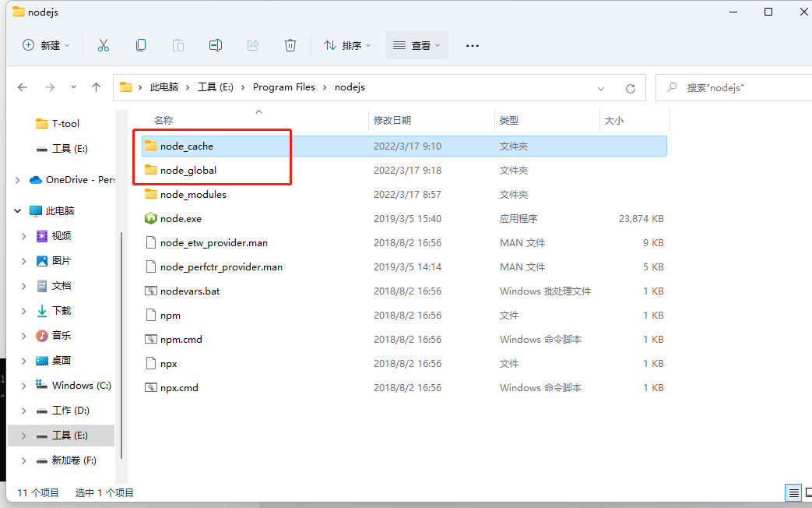
Task: Click the nodevars.bat file icon
Action: (151, 291)
